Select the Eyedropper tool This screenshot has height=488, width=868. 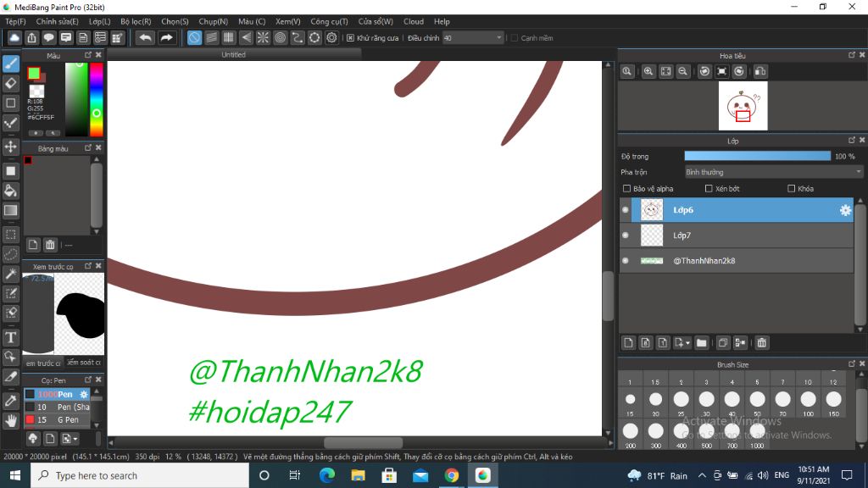[11, 401]
